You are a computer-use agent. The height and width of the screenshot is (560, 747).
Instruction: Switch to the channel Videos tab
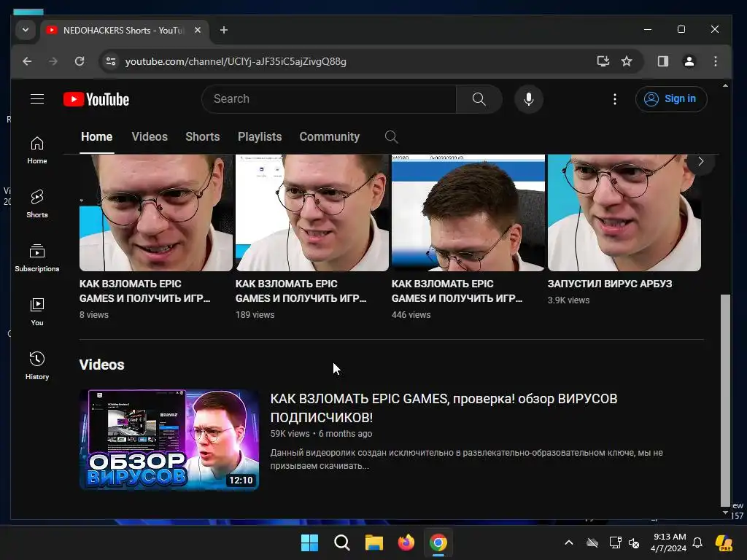[150, 136]
